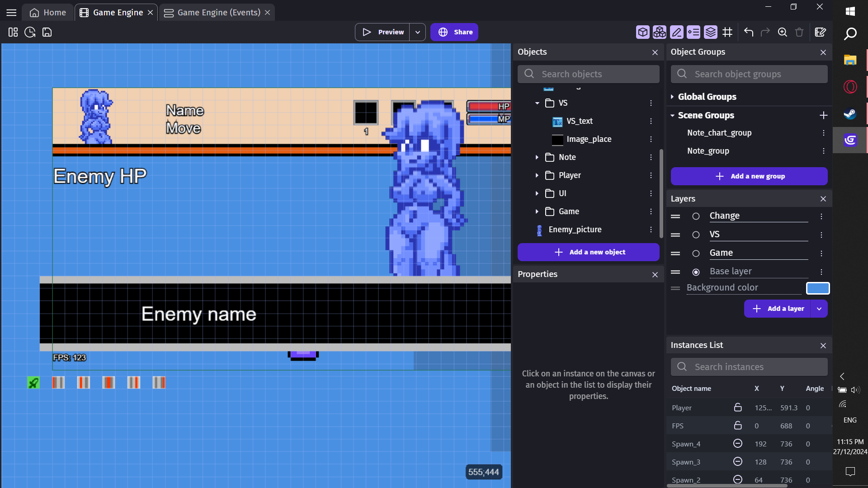Open Add a layer dropdown arrow
The width and height of the screenshot is (868, 488).
pos(819,309)
